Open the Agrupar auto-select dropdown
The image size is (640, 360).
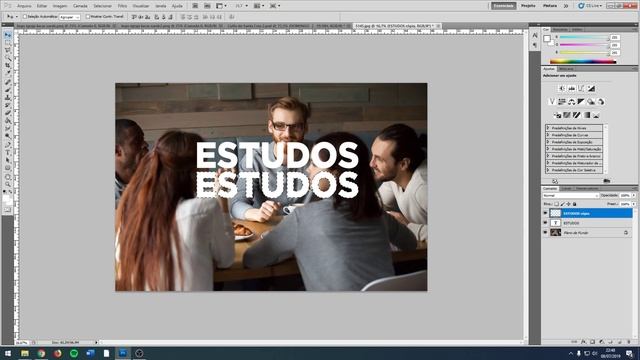click(x=69, y=17)
